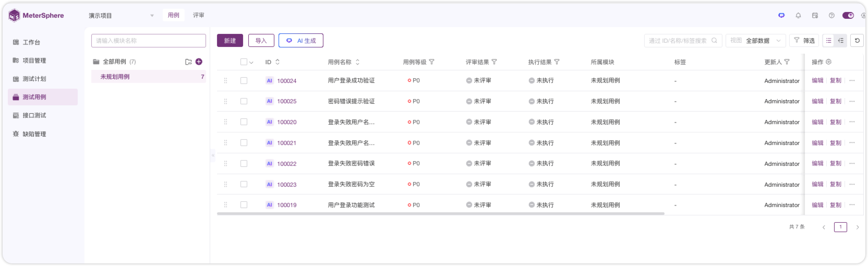The image size is (868, 266).
Task: Filter the 评审结果 column
Action: click(494, 62)
